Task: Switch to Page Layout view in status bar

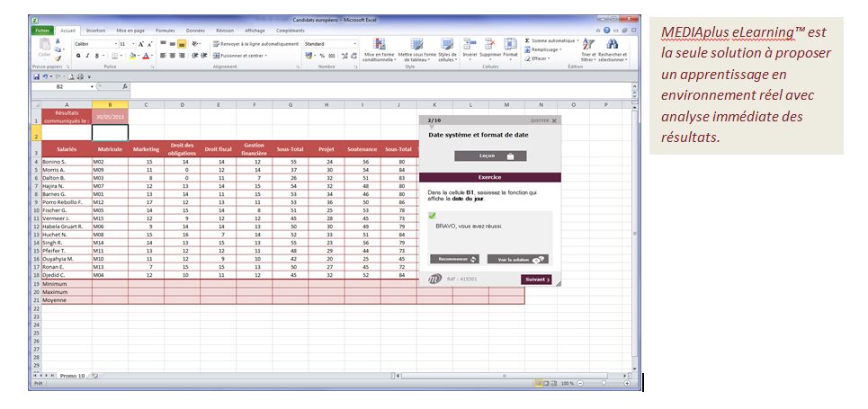Action: (545, 383)
